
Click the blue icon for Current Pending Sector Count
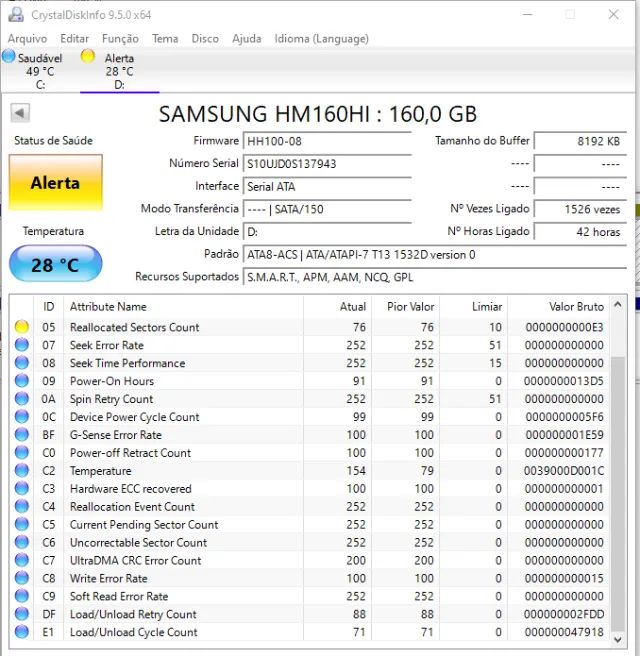click(22, 524)
